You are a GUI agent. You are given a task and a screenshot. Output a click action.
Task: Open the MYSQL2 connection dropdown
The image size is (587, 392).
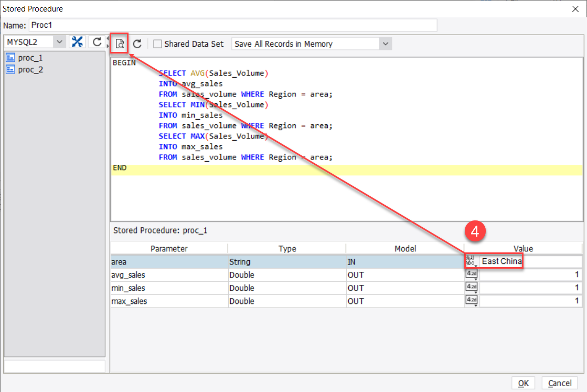tap(59, 43)
